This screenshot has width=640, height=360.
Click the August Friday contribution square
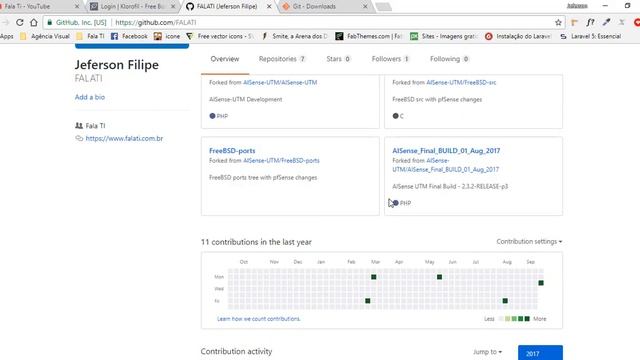[505, 301]
